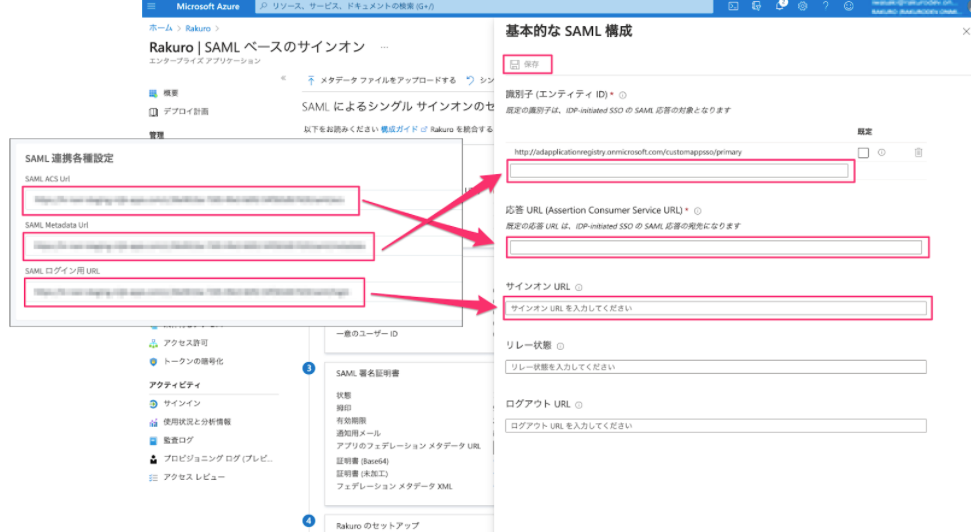Screen dimensions: 971x532
Task: Delete the entity ID with trash icon
Action: coord(918,152)
